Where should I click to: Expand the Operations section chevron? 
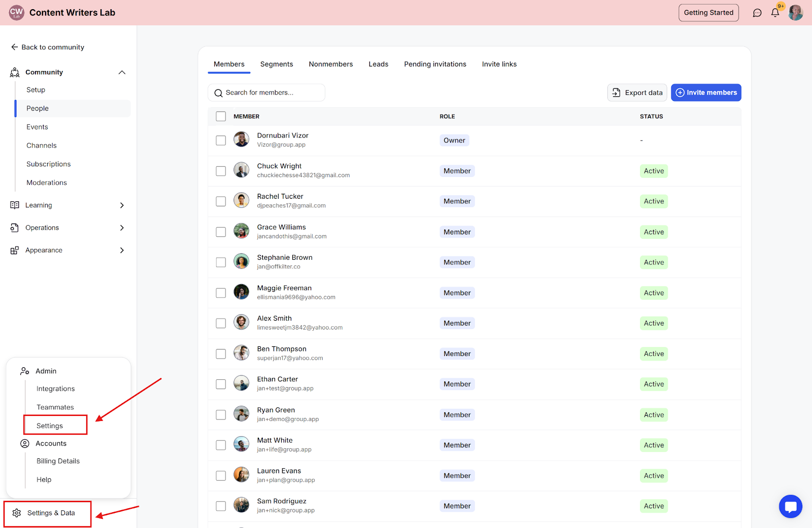[x=122, y=228]
